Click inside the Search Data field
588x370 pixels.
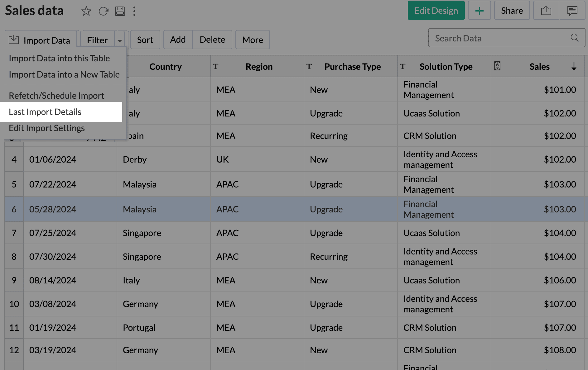click(499, 38)
